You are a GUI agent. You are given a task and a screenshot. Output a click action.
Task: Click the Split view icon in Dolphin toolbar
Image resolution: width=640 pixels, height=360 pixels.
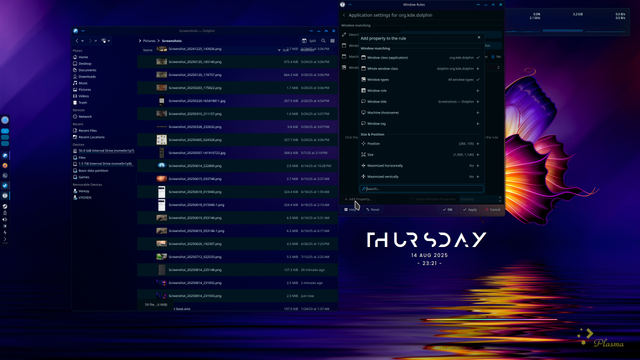(309, 41)
